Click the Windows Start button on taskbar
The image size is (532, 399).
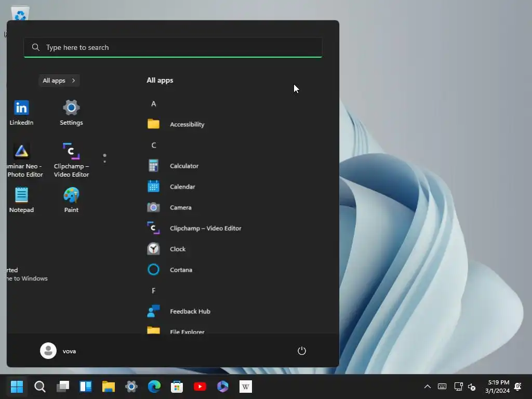(17, 387)
